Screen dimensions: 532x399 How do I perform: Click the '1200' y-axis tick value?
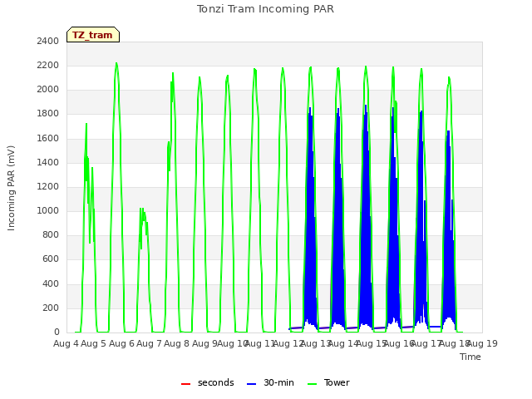(48, 186)
